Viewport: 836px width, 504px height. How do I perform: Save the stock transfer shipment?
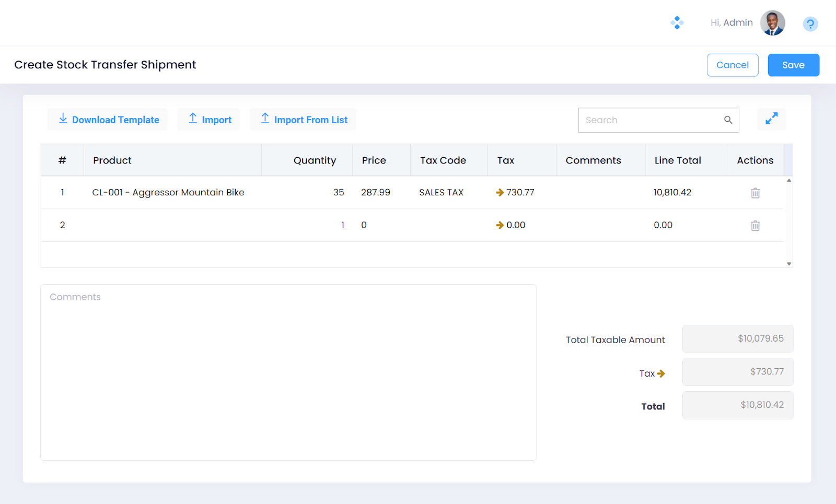(793, 65)
